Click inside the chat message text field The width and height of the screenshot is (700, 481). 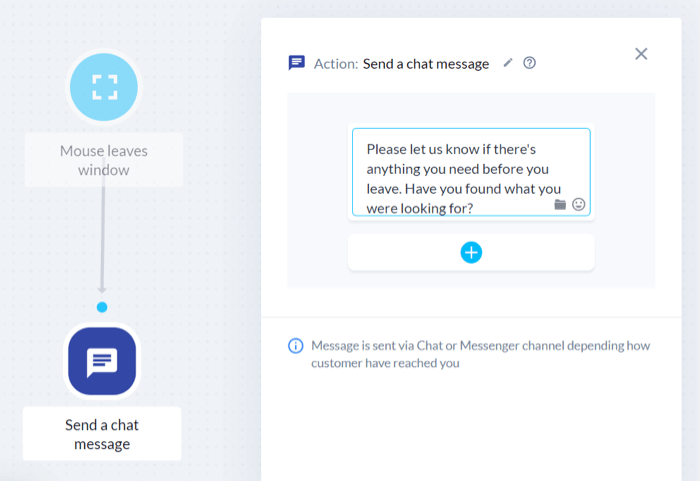pos(471,172)
